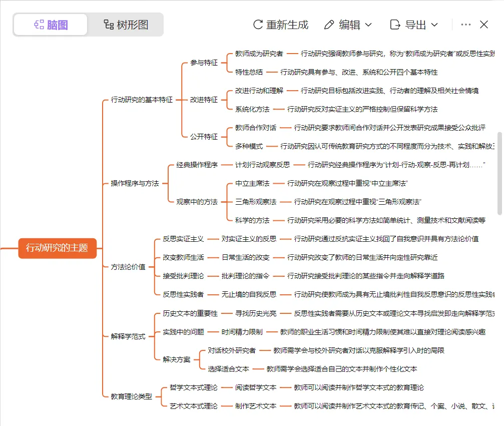This screenshot has height=426, width=504.
Task: Click text 行动研究在观察过程中重视“三角形观察法”
Action: [357, 202]
